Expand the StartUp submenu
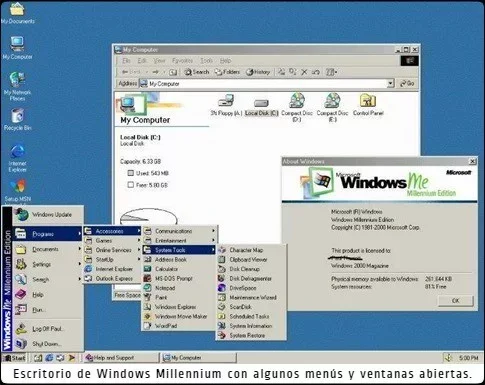This screenshot has height=385, width=485. coord(112,259)
